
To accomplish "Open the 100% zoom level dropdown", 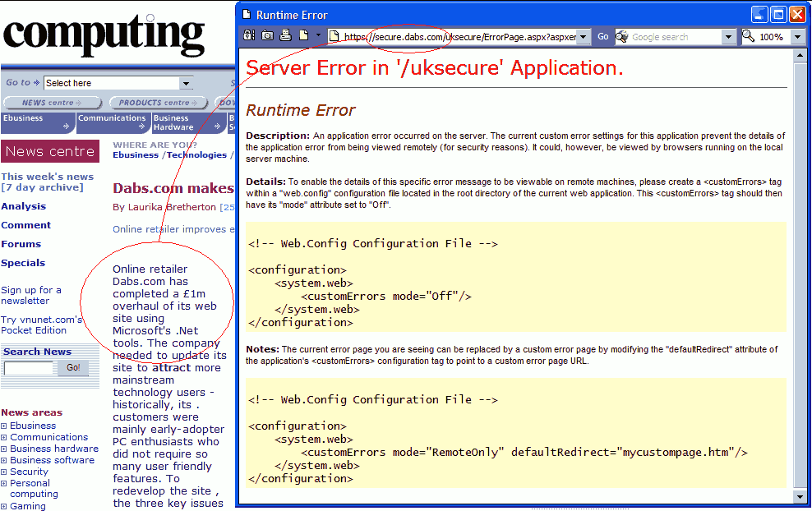I will point(798,37).
